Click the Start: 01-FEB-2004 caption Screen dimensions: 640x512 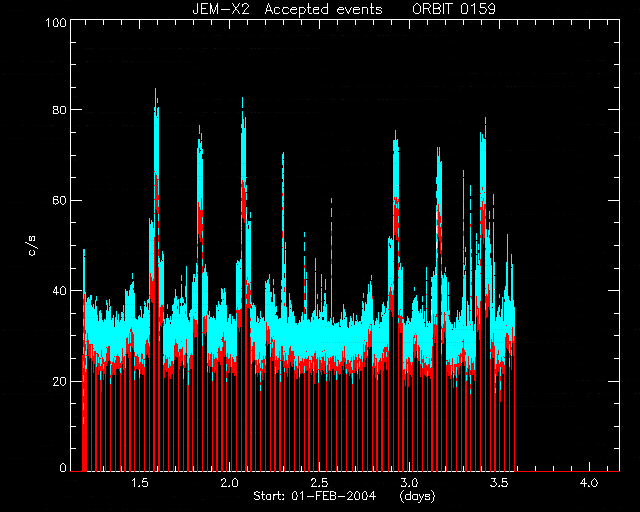[x=314, y=496]
